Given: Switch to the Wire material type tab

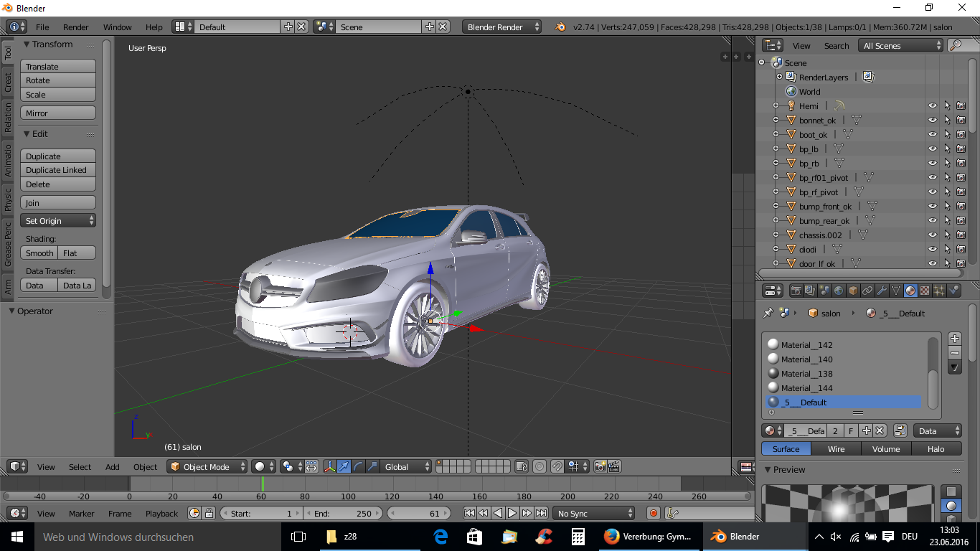Looking at the screenshot, I should (x=836, y=449).
